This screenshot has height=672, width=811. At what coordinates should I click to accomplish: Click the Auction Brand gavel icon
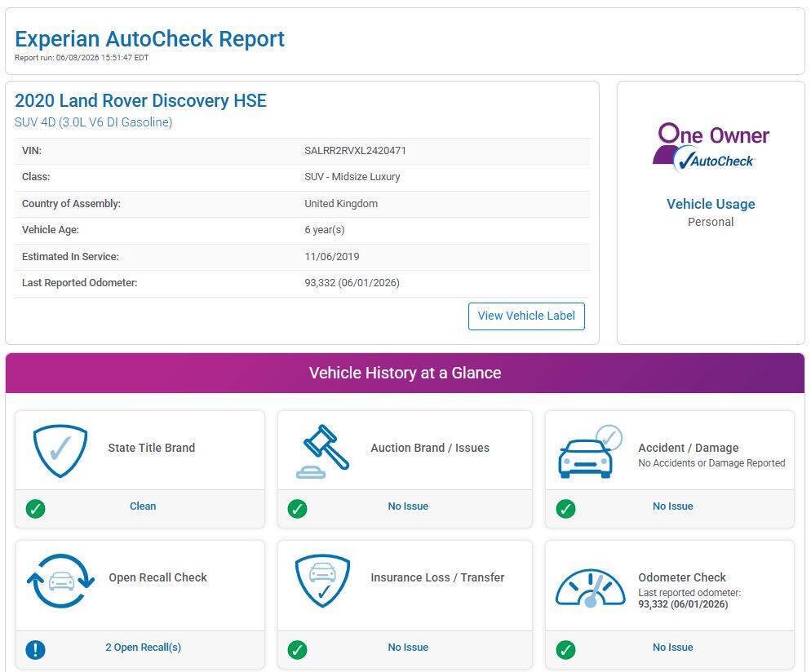click(x=323, y=451)
